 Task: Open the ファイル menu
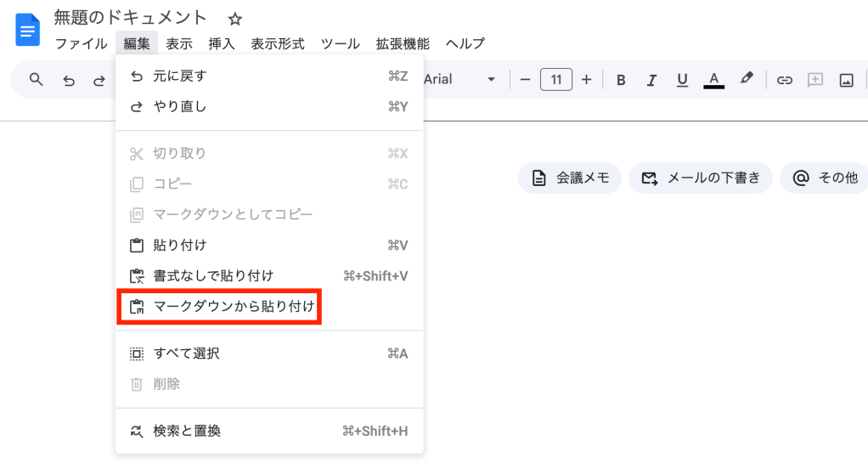(x=81, y=43)
